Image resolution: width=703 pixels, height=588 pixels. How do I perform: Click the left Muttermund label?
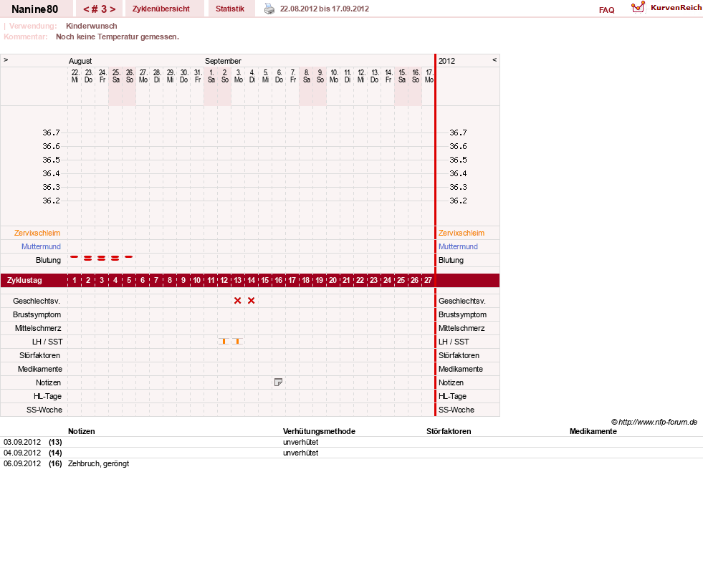41,246
